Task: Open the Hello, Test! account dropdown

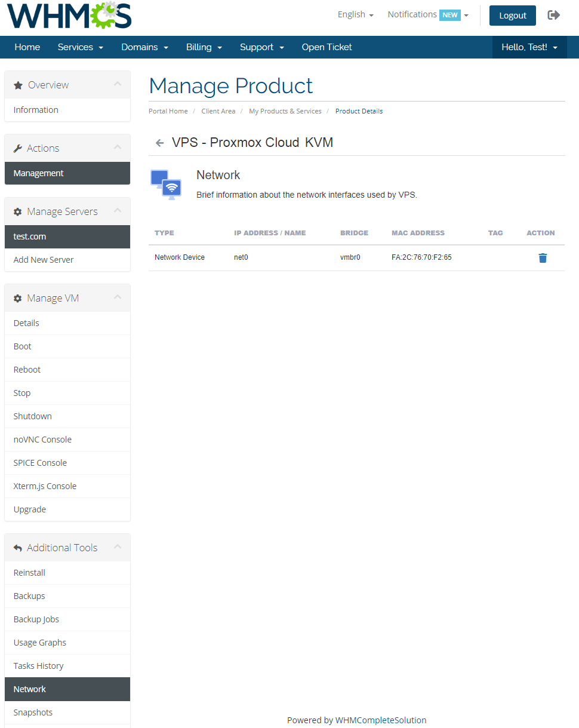Action: (x=529, y=47)
